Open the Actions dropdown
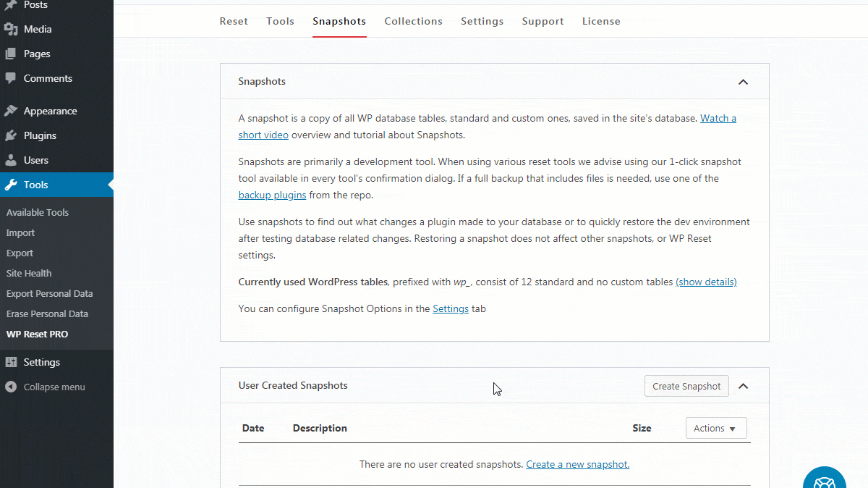 click(715, 428)
